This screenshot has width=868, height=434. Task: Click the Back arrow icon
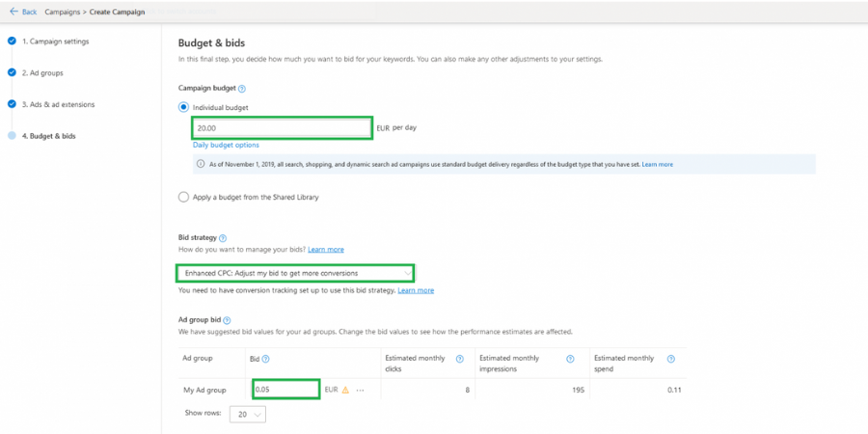click(14, 12)
